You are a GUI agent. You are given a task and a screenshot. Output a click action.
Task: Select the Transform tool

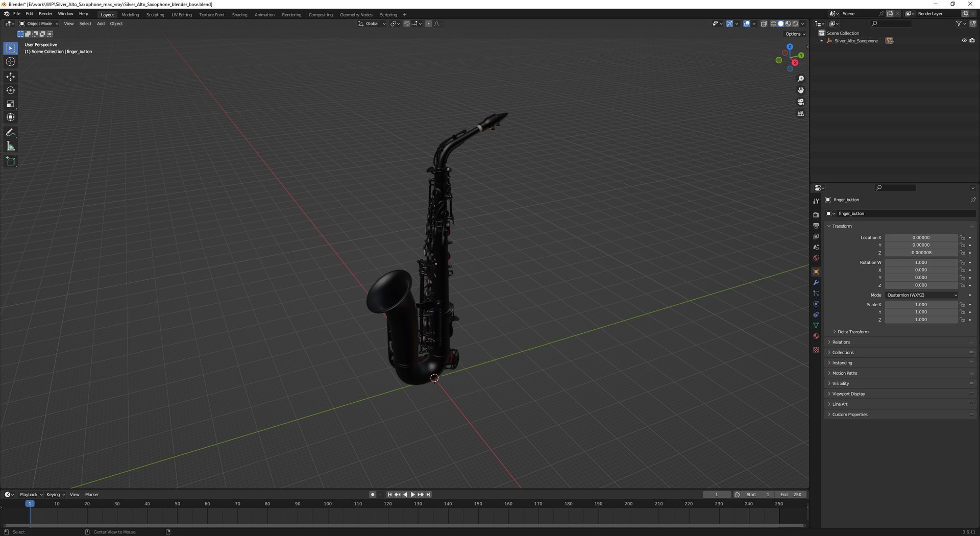click(11, 117)
